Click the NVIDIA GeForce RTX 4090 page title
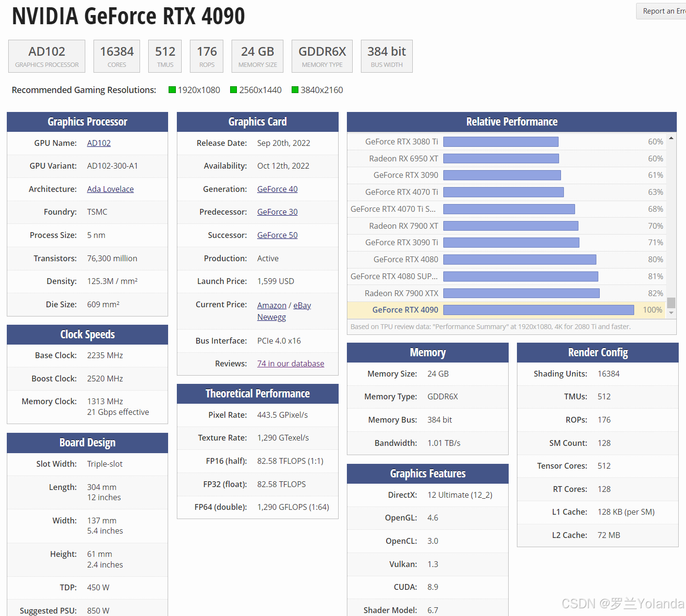 pyautogui.click(x=128, y=16)
